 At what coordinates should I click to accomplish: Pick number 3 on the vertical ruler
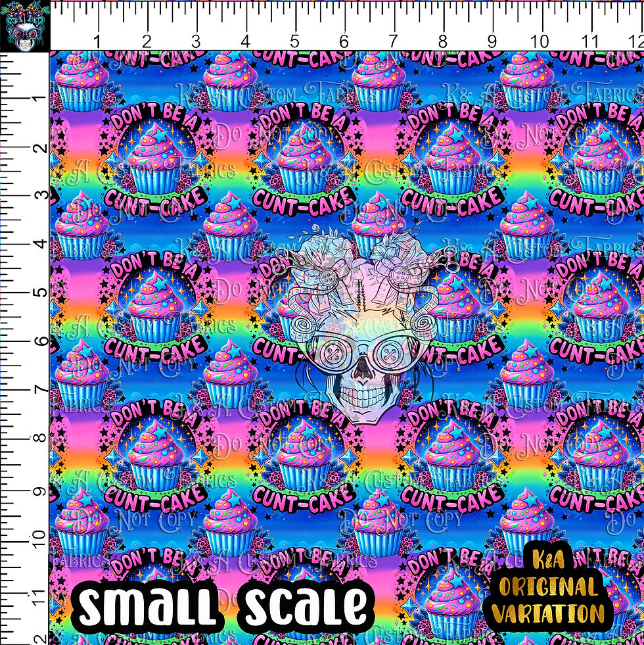click(x=41, y=195)
